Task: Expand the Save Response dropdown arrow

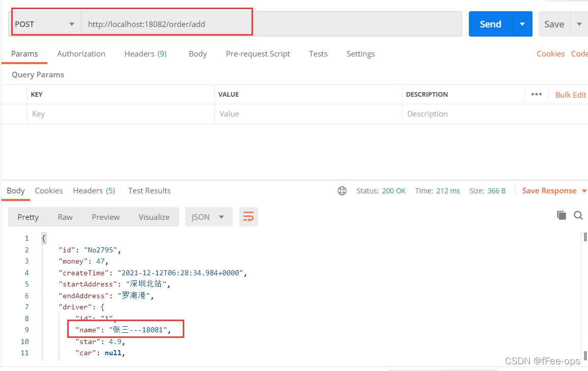Action: tap(584, 191)
